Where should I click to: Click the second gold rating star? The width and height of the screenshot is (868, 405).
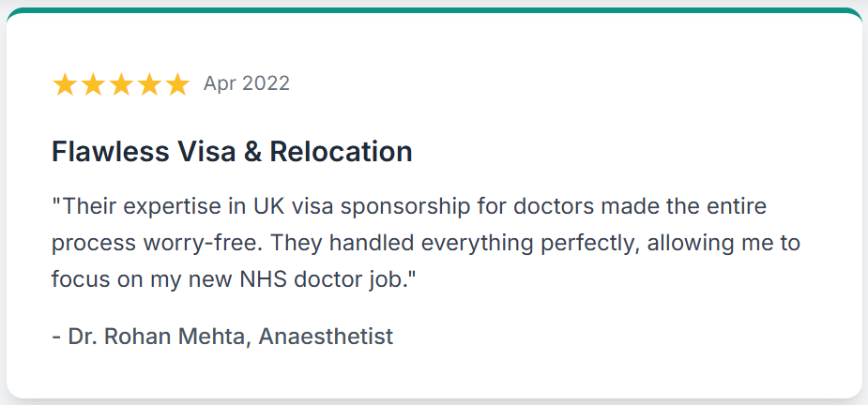click(x=93, y=84)
